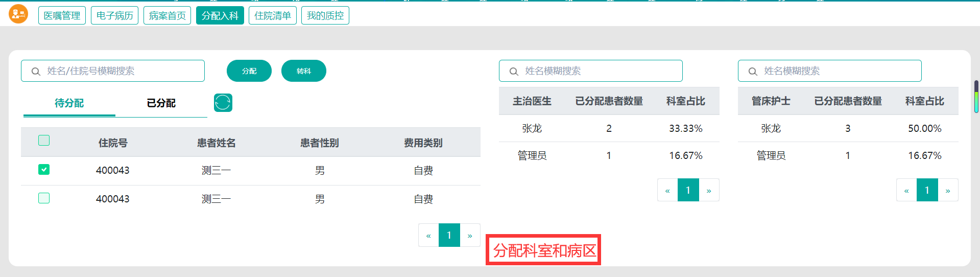Switch to the 已分配 list tab
This screenshot has height=277, width=980.
tap(161, 103)
